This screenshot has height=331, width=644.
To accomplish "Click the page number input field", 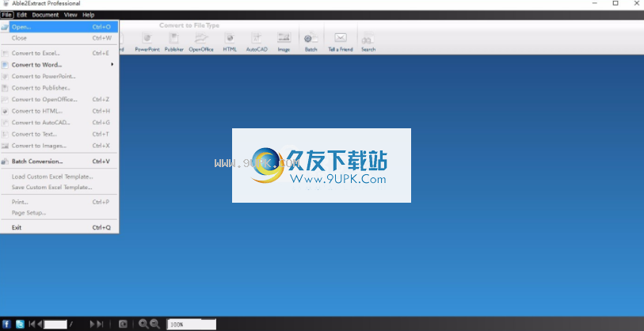I will click(55, 325).
